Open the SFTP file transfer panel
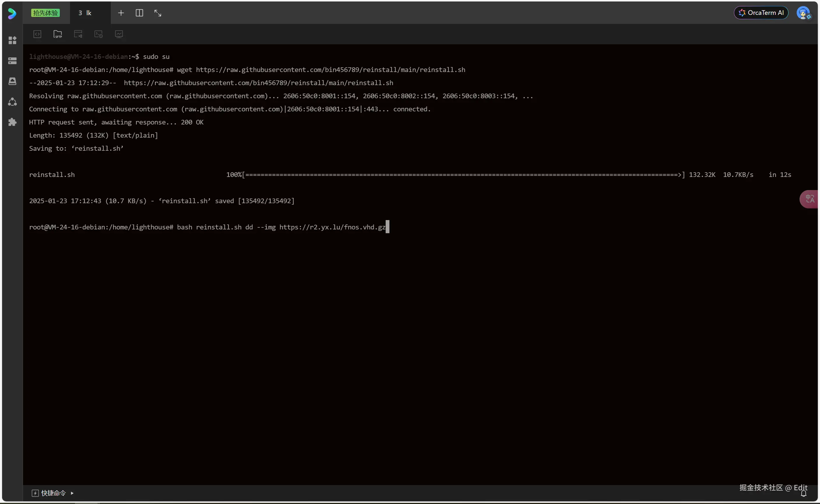Screen dimensions: 820x504 (58, 34)
